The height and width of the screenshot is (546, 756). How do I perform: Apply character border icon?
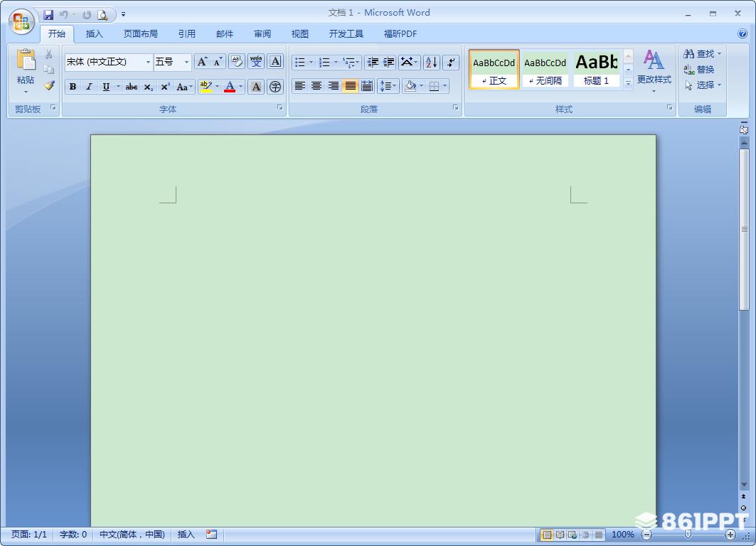point(275,62)
